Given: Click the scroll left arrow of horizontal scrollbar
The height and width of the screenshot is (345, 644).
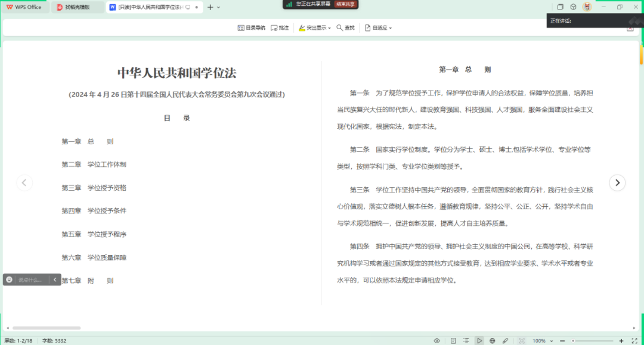Looking at the screenshot, I should [x=7, y=328].
